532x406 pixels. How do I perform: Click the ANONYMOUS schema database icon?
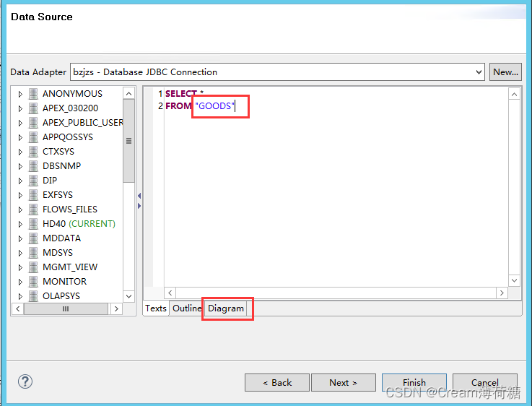coord(33,94)
